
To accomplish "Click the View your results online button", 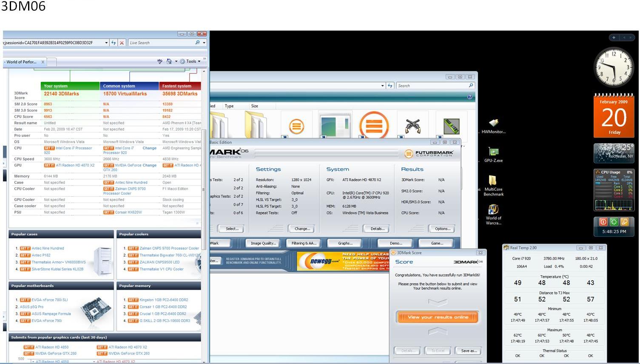I will click(x=438, y=317).
